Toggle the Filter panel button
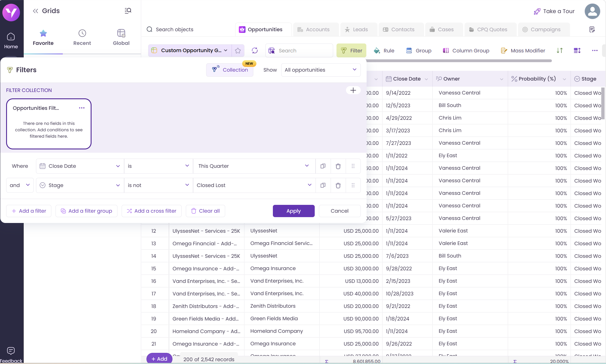 click(351, 50)
